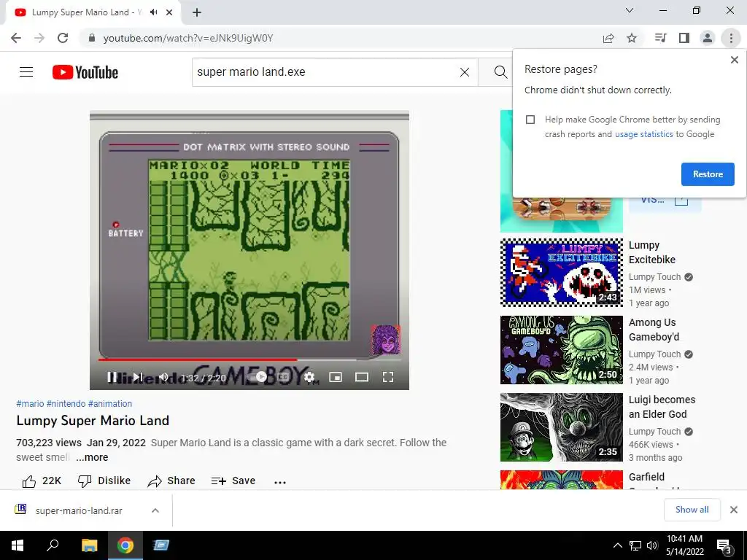
Task: Share this page icon in address bar
Action: (x=608, y=38)
